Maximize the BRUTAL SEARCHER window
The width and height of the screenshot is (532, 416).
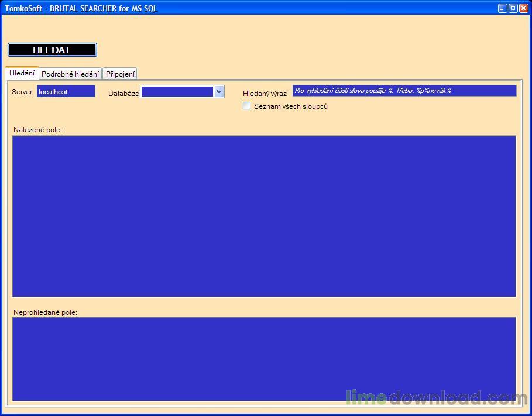click(x=513, y=8)
